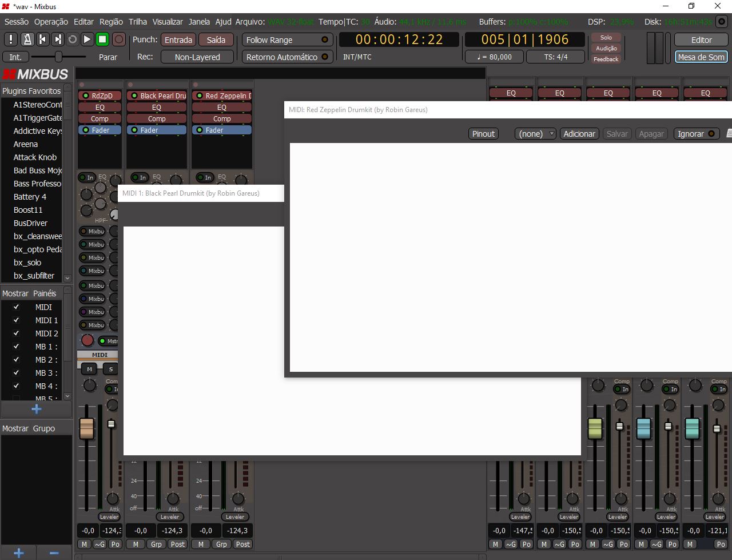
Task: Click the Solo alert button
Action: (x=606, y=37)
